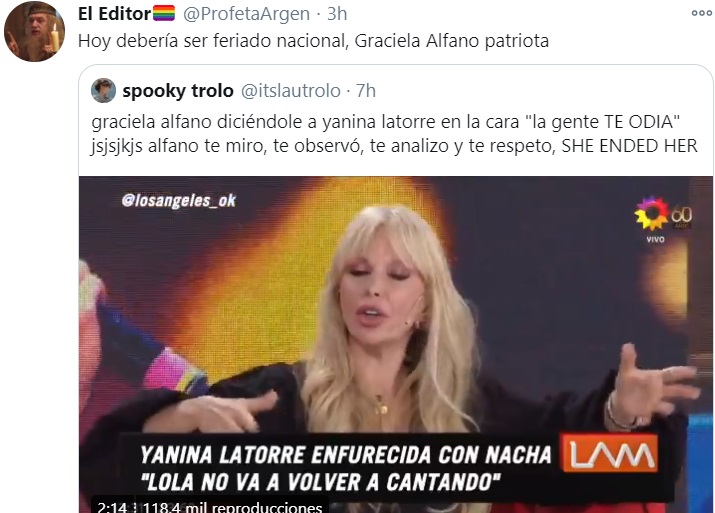Viewport: 715px width, 513px height.
Task: Click the @losangeles_ok watermark on the video
Action: pos(178,200)
